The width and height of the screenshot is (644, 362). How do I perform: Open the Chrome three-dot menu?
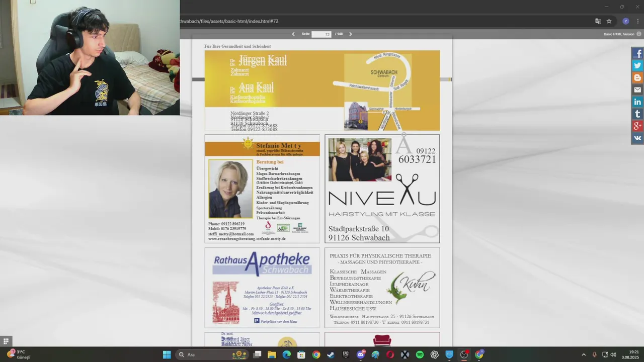638,21
